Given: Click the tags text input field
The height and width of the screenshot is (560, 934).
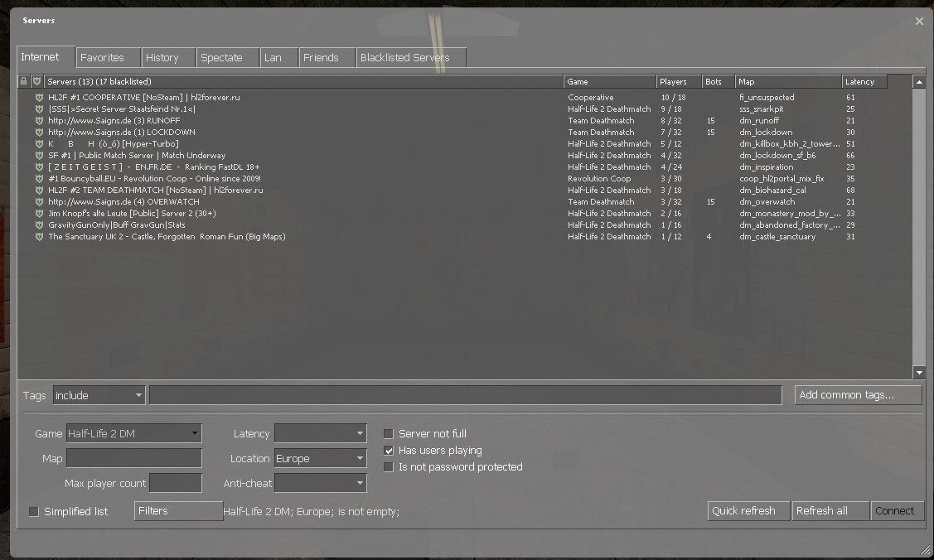Looking at the screenshot, I should coord(465,395).
